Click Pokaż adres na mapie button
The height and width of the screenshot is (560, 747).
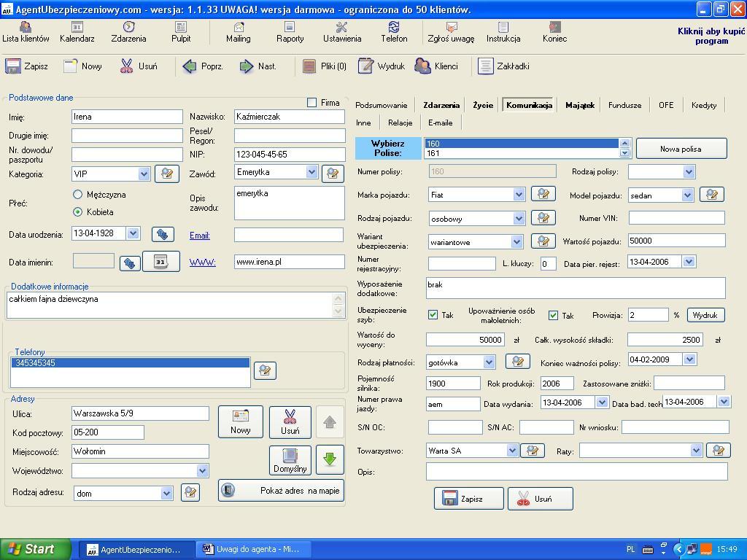click(x=281, y=491)
